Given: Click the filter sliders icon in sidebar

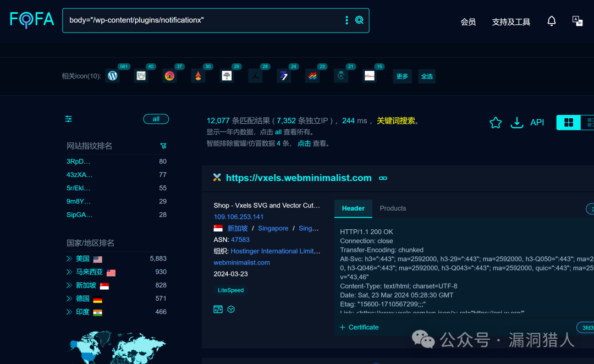Looking at the screenshot, I should 69,119.
